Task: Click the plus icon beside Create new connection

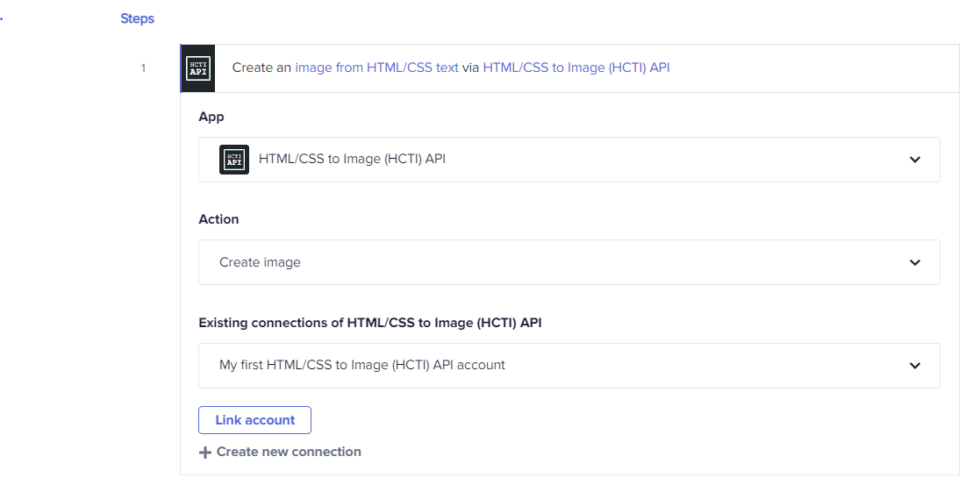Action: 205,453
